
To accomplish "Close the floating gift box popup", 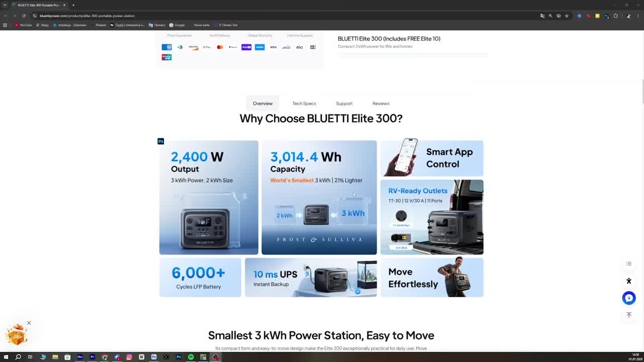I will point(29,323).
